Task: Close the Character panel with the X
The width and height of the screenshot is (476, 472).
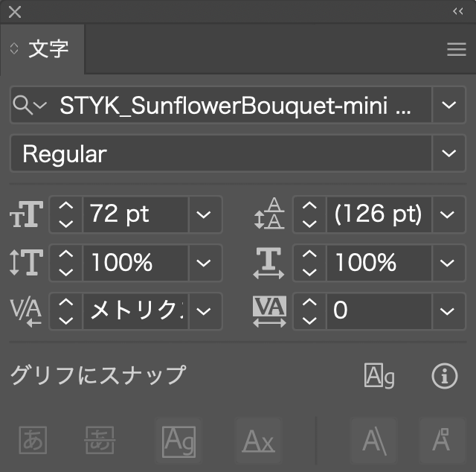Action: coord(15,12)
